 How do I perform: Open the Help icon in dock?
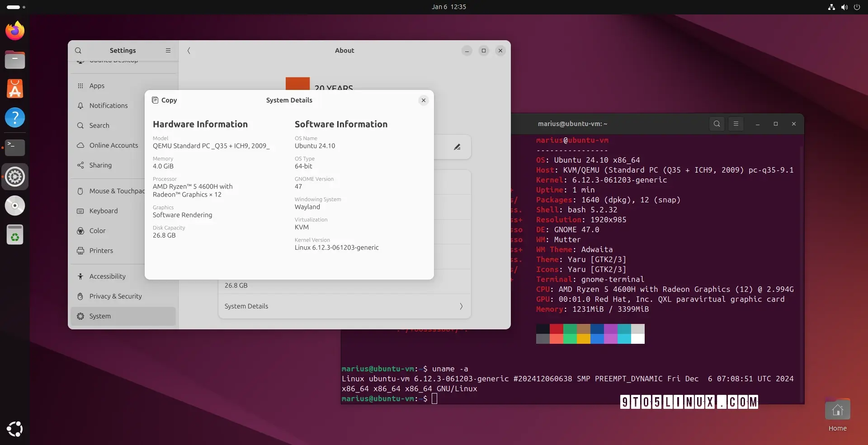point(15,118)
